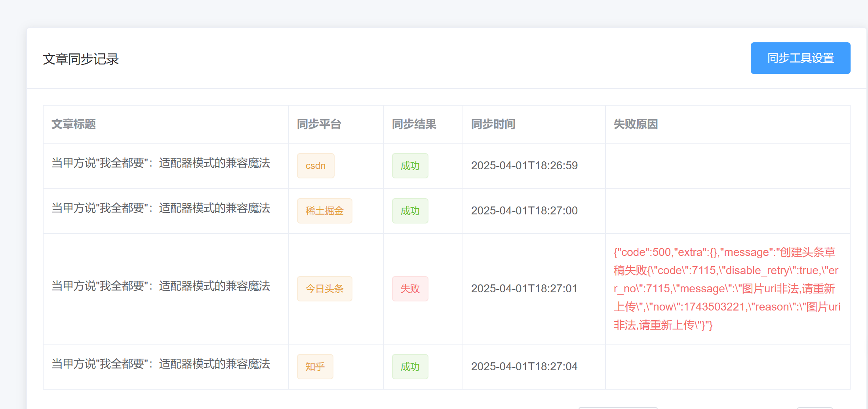Viewport: 868px width, 409px height.
Task: Click article title in csdn row
Action: point(161,163)
